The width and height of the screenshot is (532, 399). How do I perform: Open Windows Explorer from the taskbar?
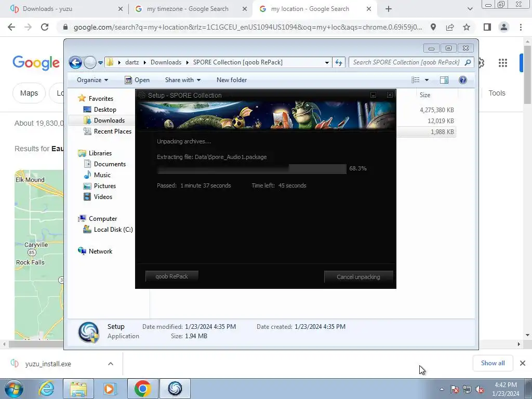point(78,389)
